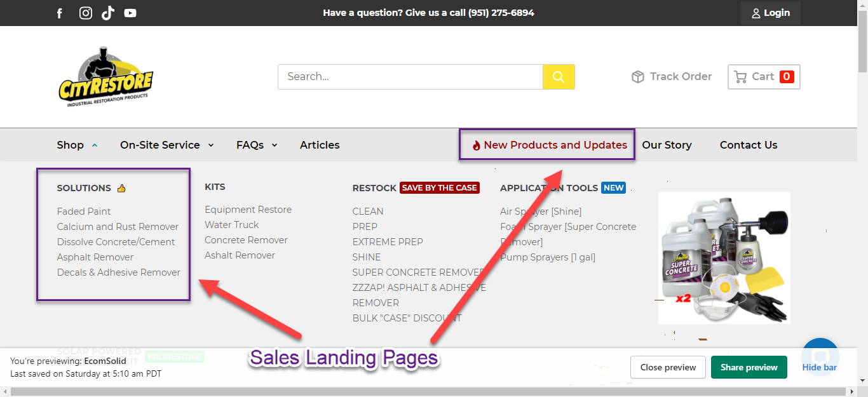Image resolution: width=868 pixels, height=397 pixels.
Task: Select Calcium and Rust Remover
Action: (x=118, y=227)
